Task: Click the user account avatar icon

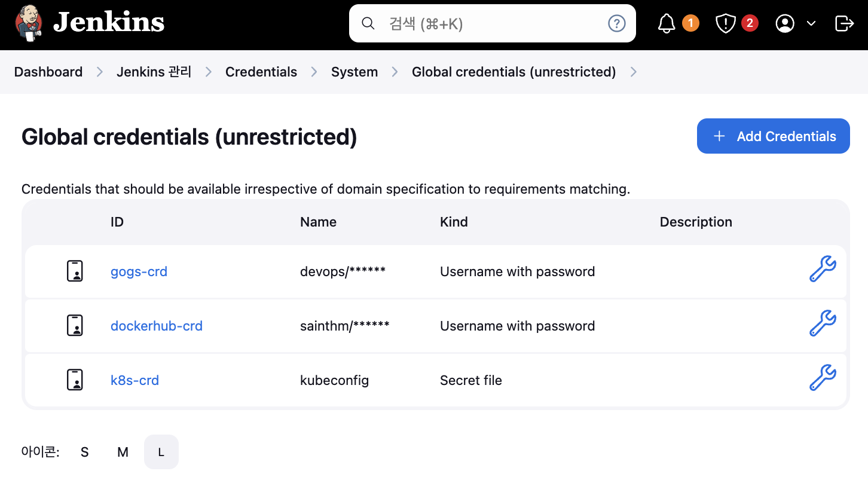Action: tap(784, 23)
